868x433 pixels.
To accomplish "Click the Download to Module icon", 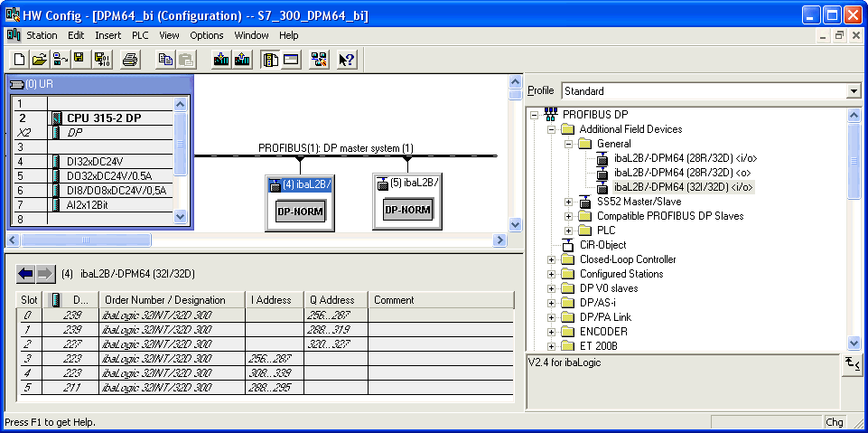I will click(x=220, y=60).
